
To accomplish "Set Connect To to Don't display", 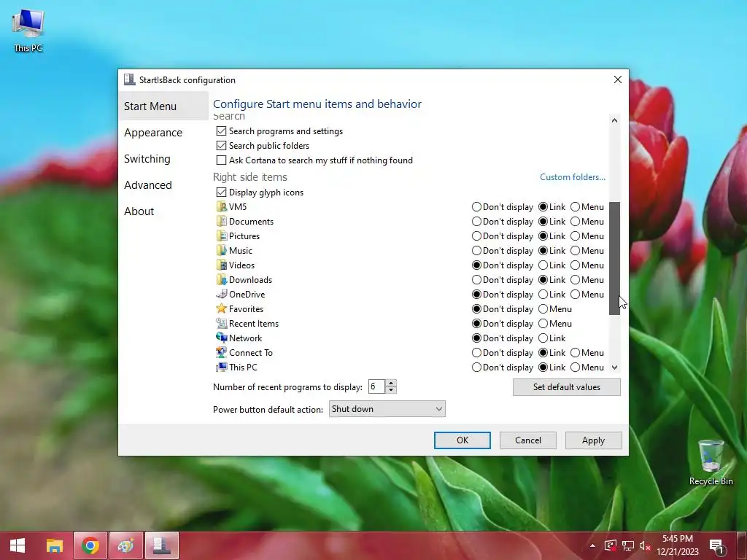I will click(x=476, y=352).
